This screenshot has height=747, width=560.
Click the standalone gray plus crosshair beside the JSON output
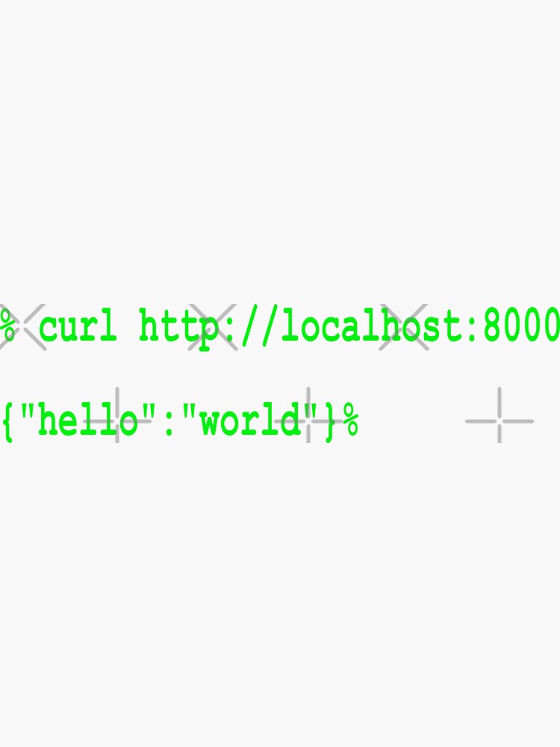pos(499,415)
